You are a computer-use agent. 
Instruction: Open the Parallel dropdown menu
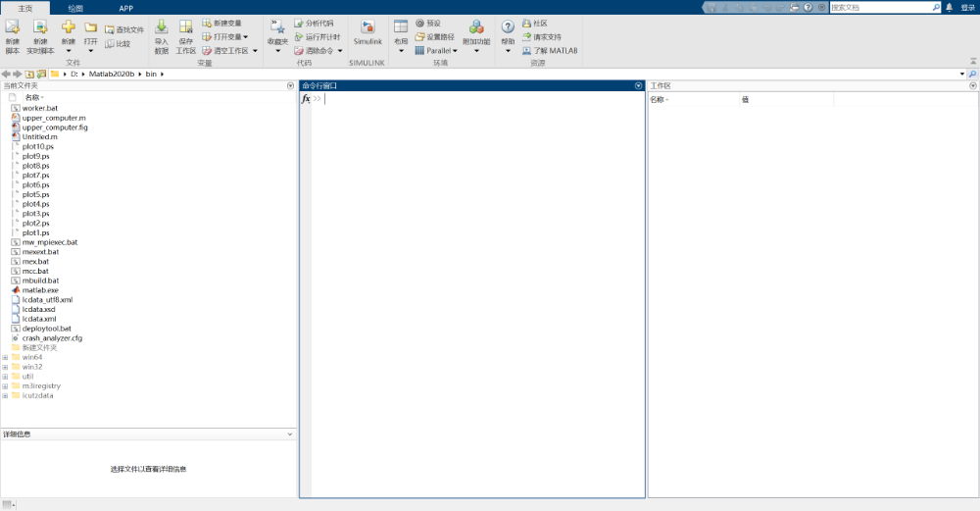pyautogui.click(x=436, y=51)
